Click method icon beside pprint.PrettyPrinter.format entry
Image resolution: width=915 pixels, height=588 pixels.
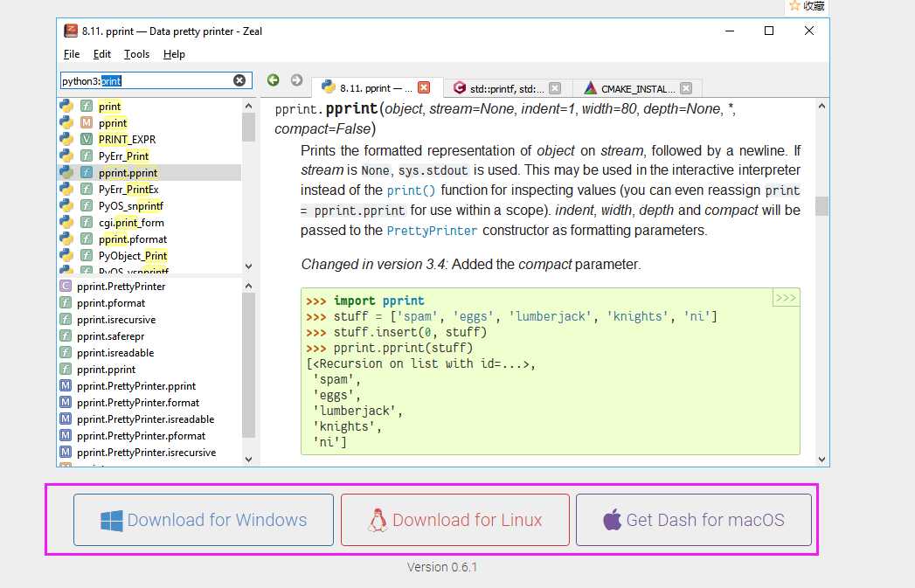(66, 402)
